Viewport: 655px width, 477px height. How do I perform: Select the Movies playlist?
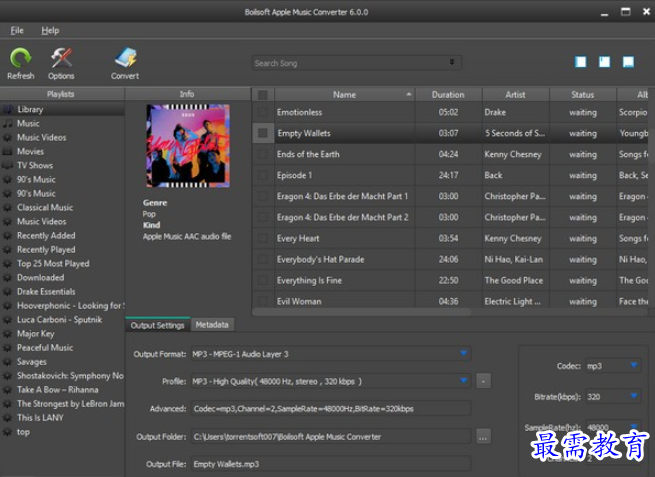62,152
